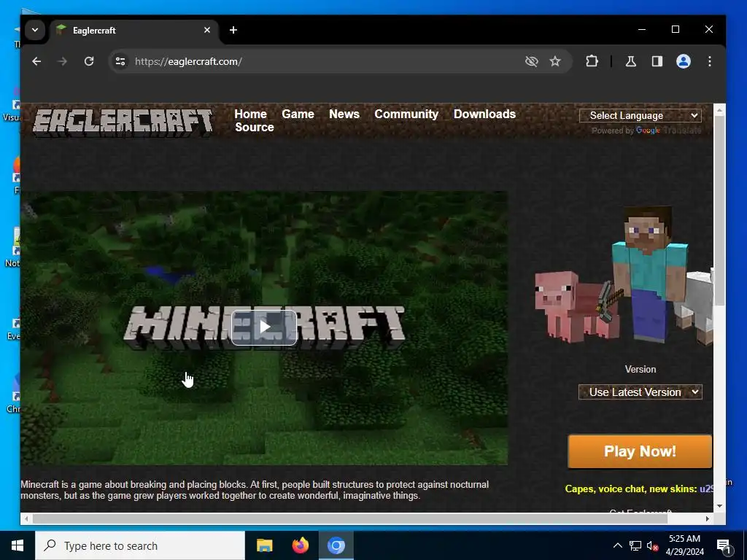The width and height of the screenshot is (747, 560).
Task: Click the muted volume tray icon
Action: 653,545
